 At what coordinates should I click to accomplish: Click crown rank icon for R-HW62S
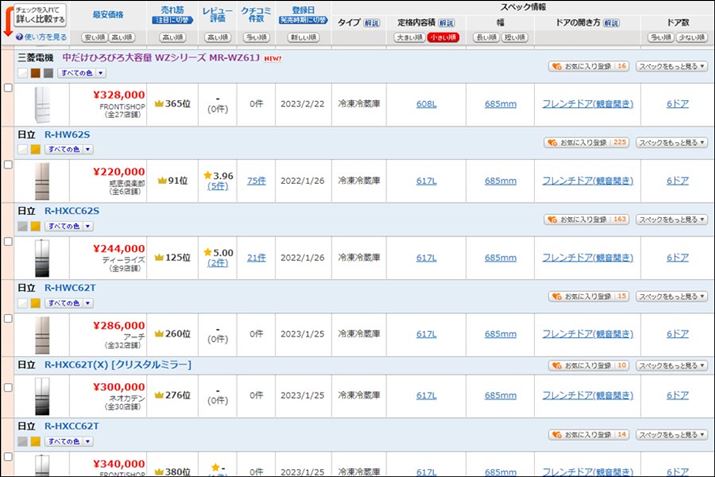[158, 181]
